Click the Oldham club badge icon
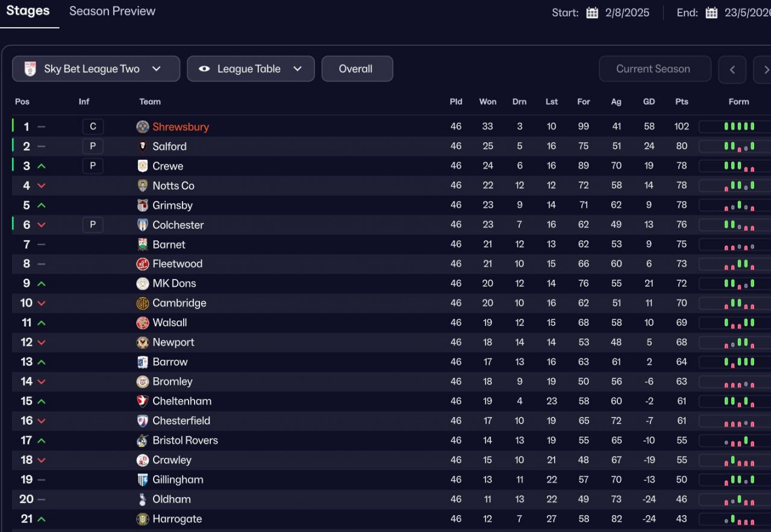 click(x=143, y=499)
